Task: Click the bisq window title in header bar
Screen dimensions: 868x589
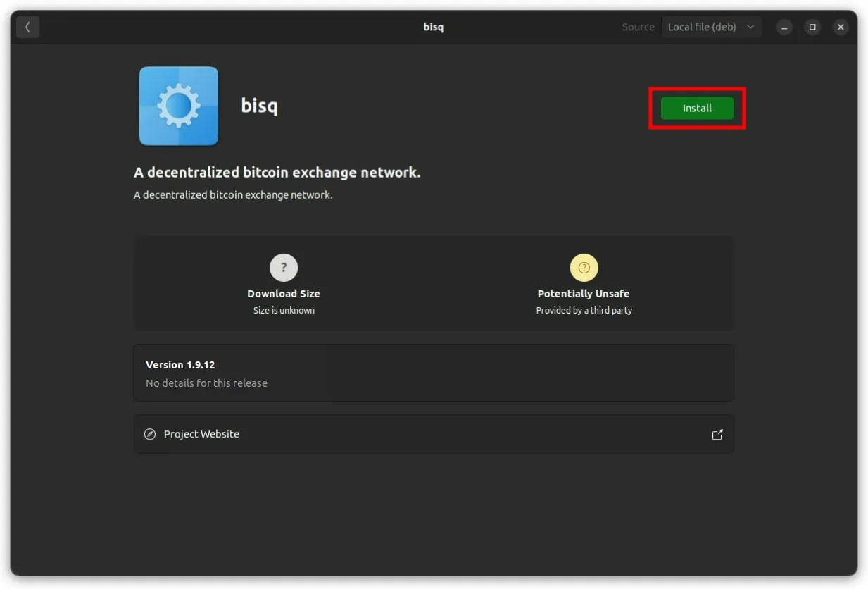Action: [434, 27]
